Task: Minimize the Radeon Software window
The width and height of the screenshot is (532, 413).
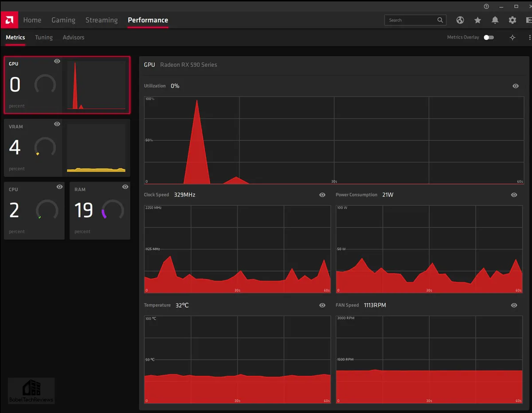Action: click(x=501, y=6)
